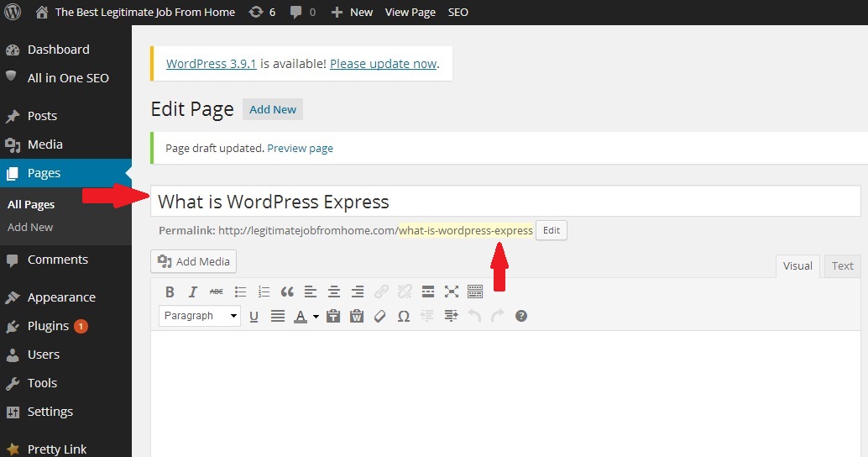Screen dimensions: 868x457
Task: Apply Italic formatting
Action: click(192, 292)
